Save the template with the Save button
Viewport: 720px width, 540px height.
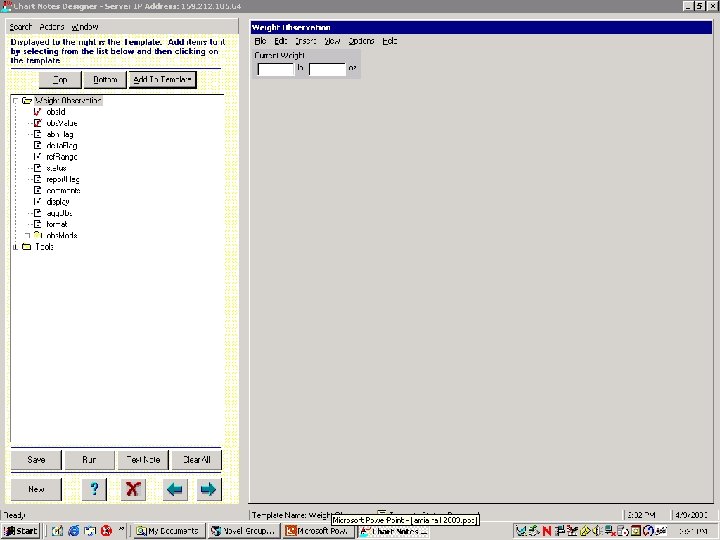pyautogui.click(x=36, y=460)
